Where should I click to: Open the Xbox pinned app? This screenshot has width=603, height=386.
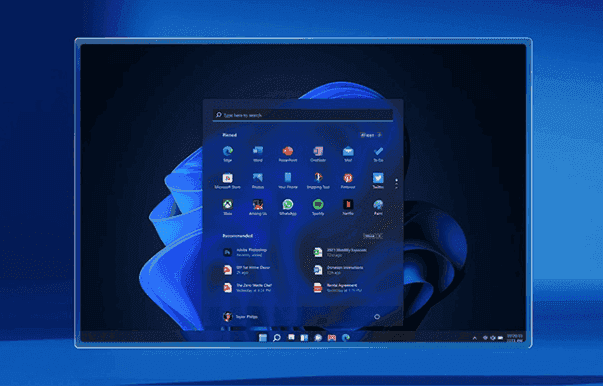[228, 207]
